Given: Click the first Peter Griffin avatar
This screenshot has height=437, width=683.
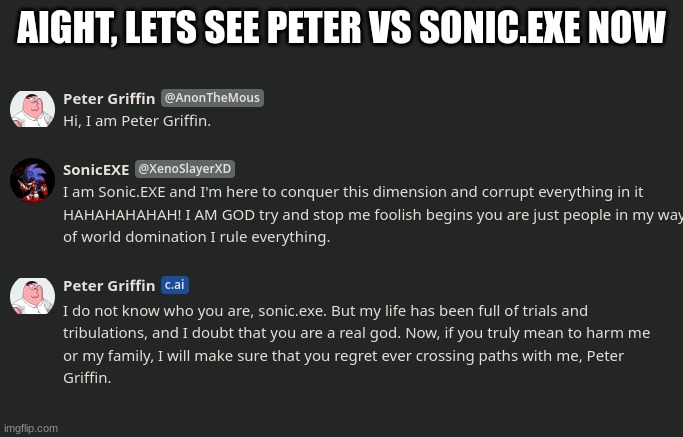Looking at the screenshot, I should tap(32, 108).
